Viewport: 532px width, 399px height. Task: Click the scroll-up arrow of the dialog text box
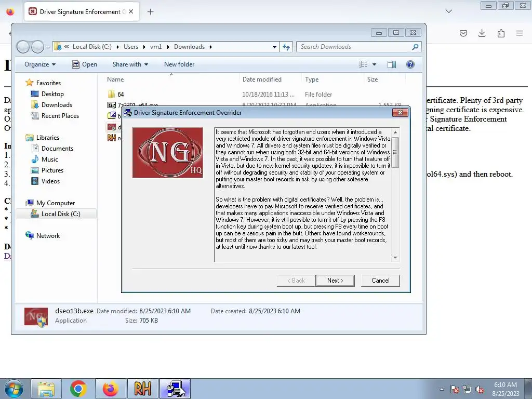click(x=395, y=132)
